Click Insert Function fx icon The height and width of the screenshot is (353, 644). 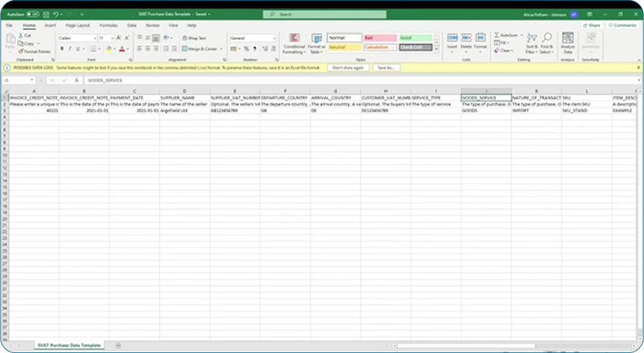[x=76, y=80]
